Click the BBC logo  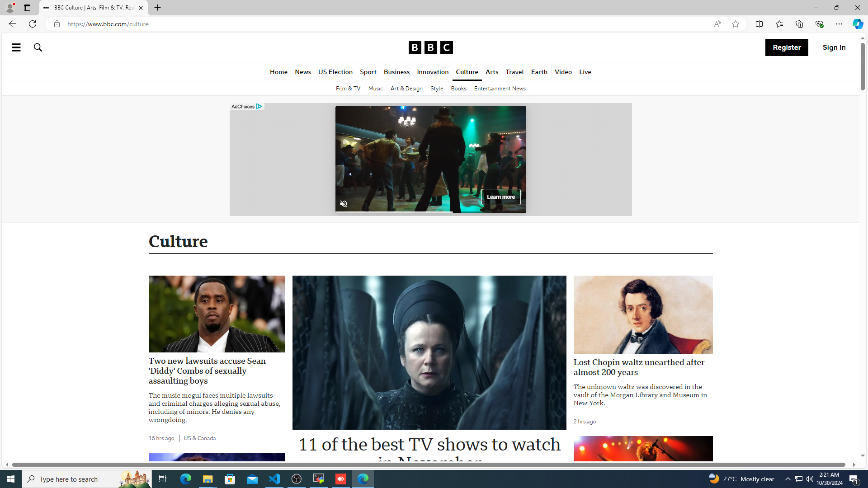430,47
